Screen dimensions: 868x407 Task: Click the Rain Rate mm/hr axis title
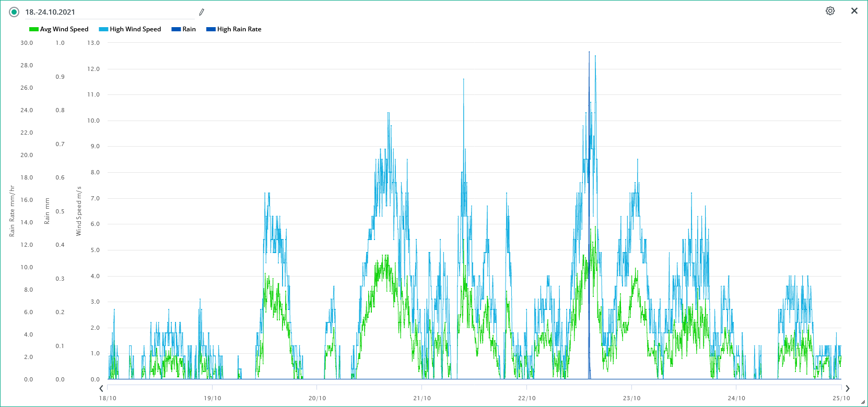[x=12, y=211]
